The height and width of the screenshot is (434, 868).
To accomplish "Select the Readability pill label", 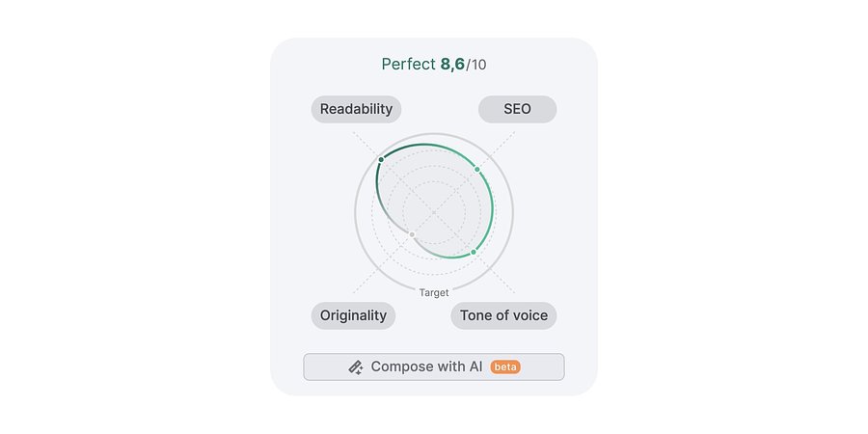I will (356, 109).
